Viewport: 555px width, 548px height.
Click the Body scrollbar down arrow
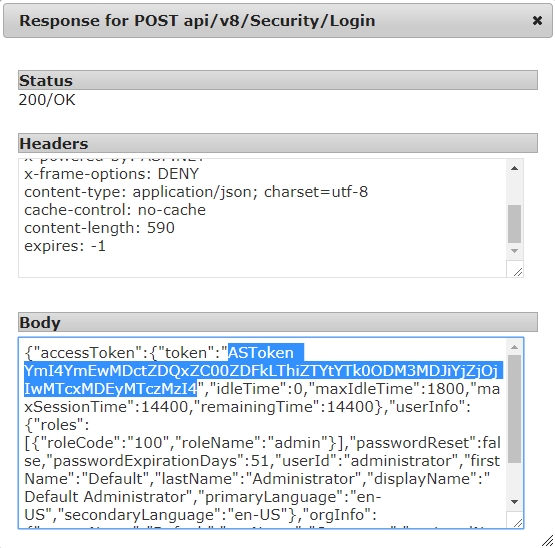pyautogui.click(x=515, y=502)
